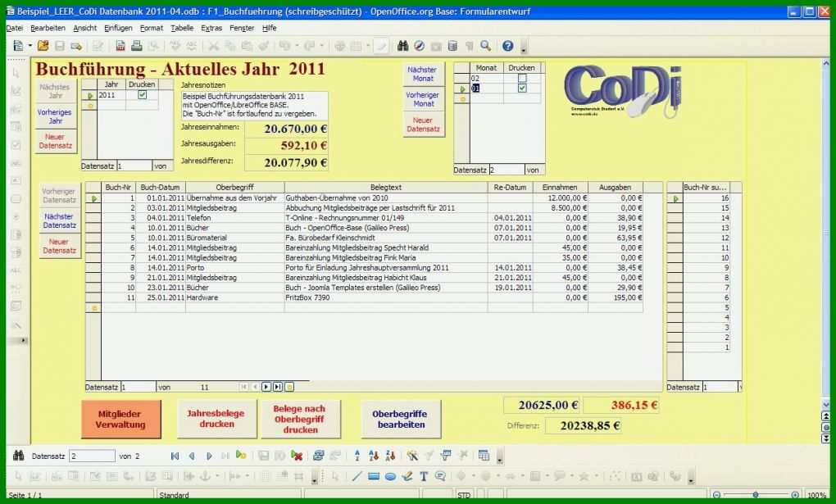
Task: Click Neuer Datensatz button beside the year table
Action: (56, 141)
